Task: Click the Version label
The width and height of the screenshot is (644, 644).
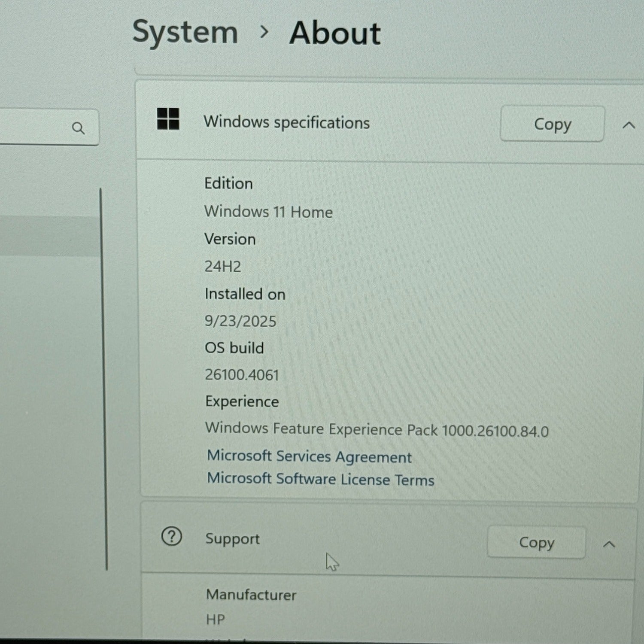Action: click(x=230, y=239)
